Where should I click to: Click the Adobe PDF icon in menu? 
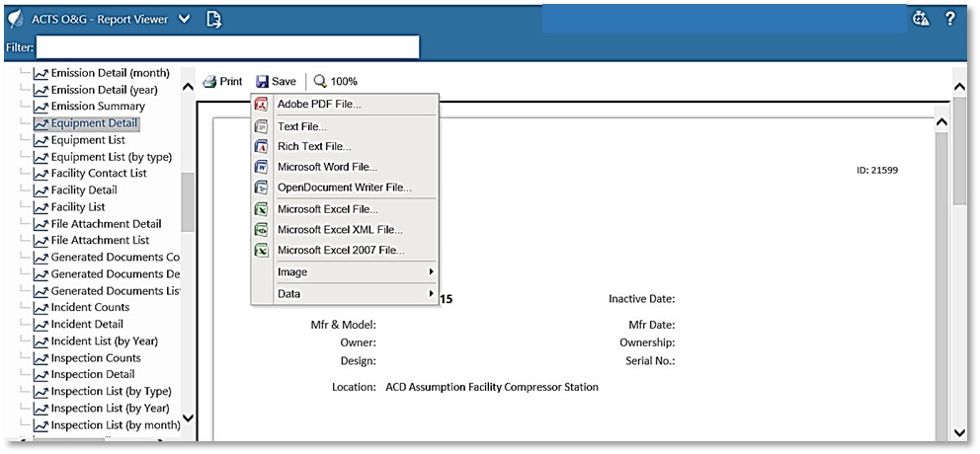pos(261,105)
